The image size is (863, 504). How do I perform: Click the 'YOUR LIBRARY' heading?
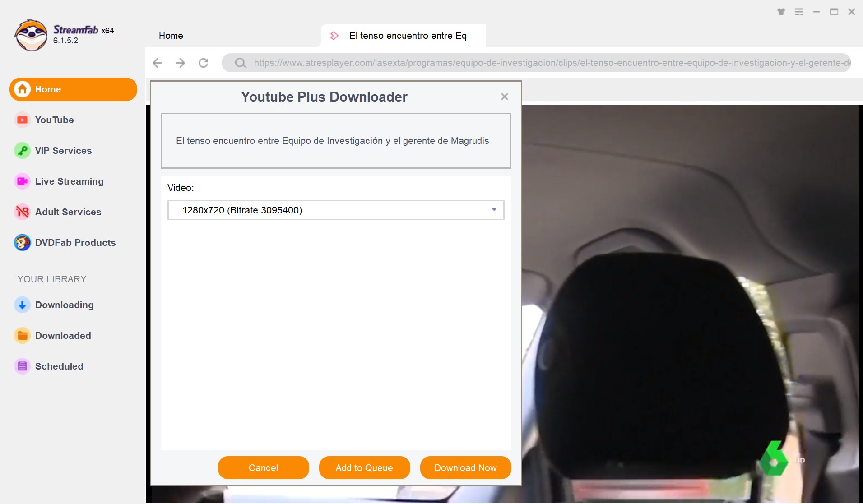(x=52, y=279)
